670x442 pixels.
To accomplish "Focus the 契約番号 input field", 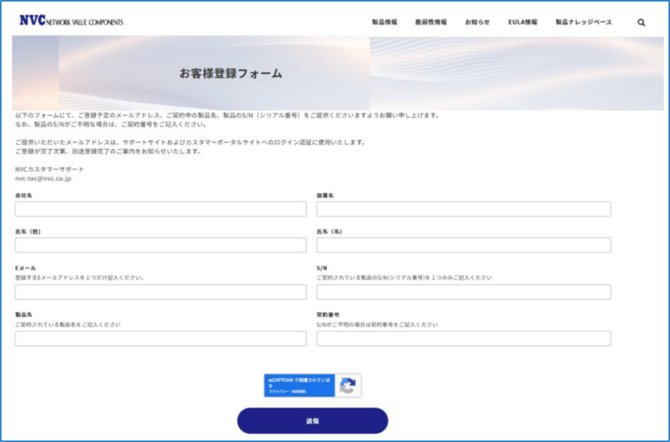I will click(464, 339).
